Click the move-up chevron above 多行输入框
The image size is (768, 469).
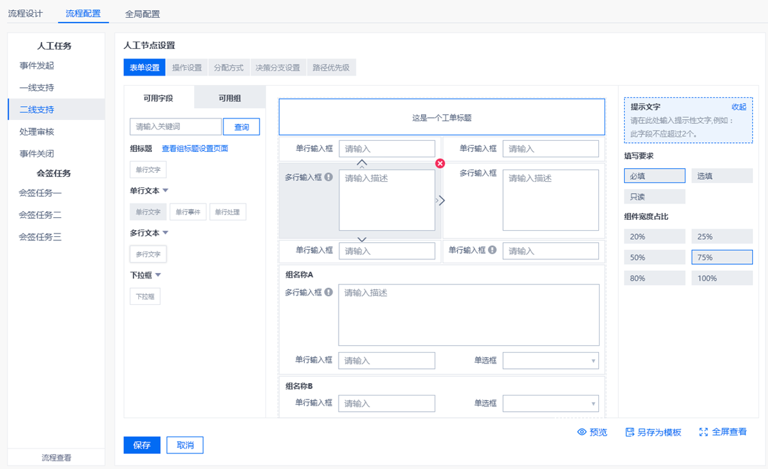pos(362,162)
